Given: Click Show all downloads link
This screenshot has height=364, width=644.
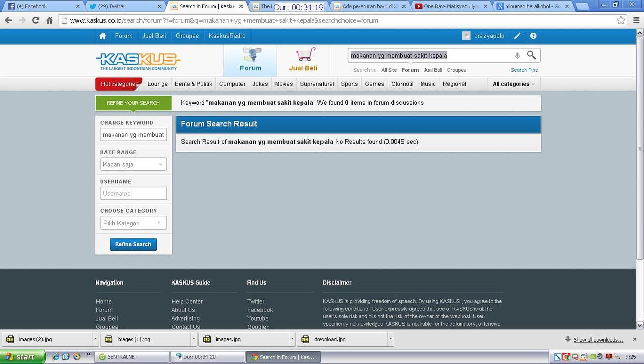Looking at the screenshot, I should click(x=598, y=340).
